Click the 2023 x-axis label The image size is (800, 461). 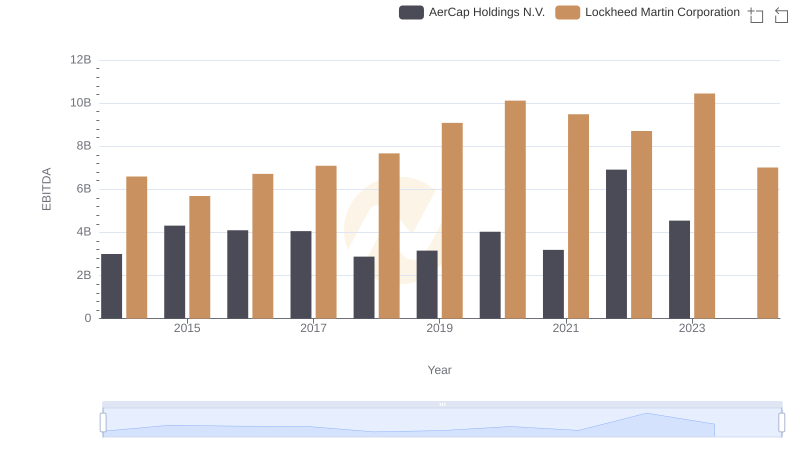[x=692, y=328]
